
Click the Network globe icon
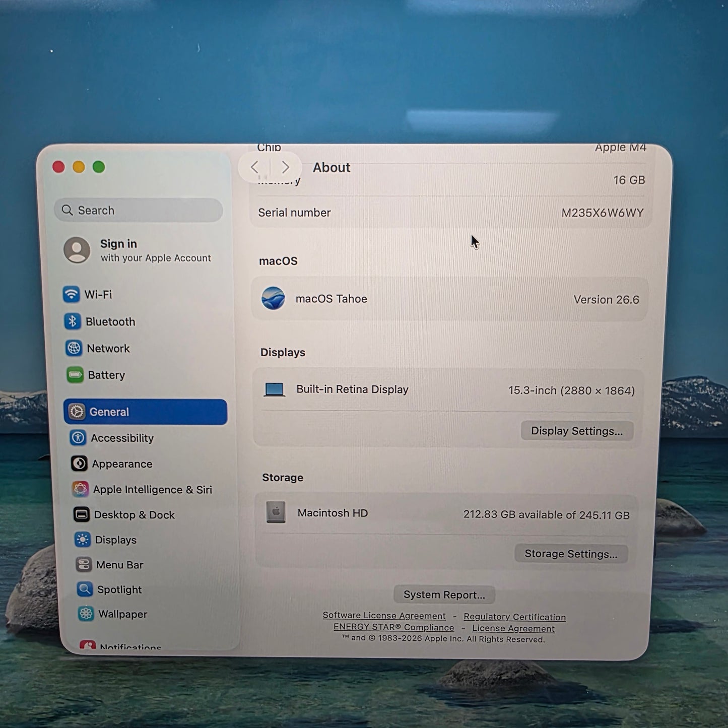[x=74, y=348]
